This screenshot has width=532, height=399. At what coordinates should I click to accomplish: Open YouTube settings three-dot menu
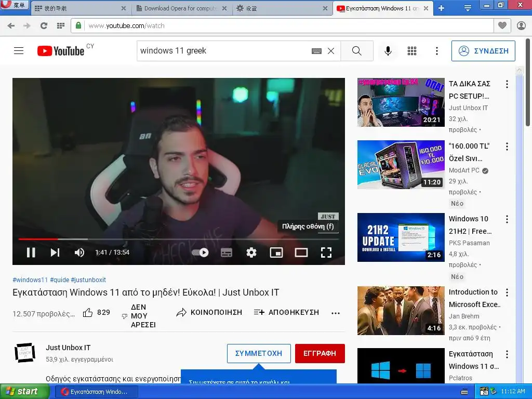(x=436, y=51)
